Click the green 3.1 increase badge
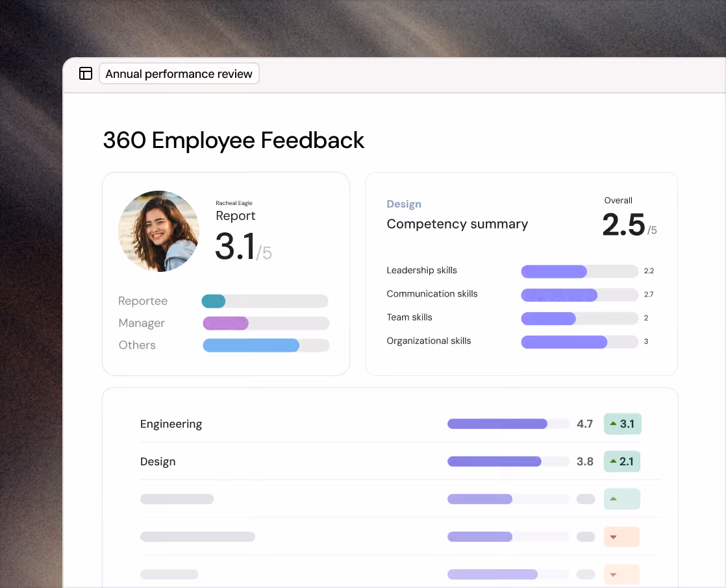The image size is (726, 588). (622, 423)
